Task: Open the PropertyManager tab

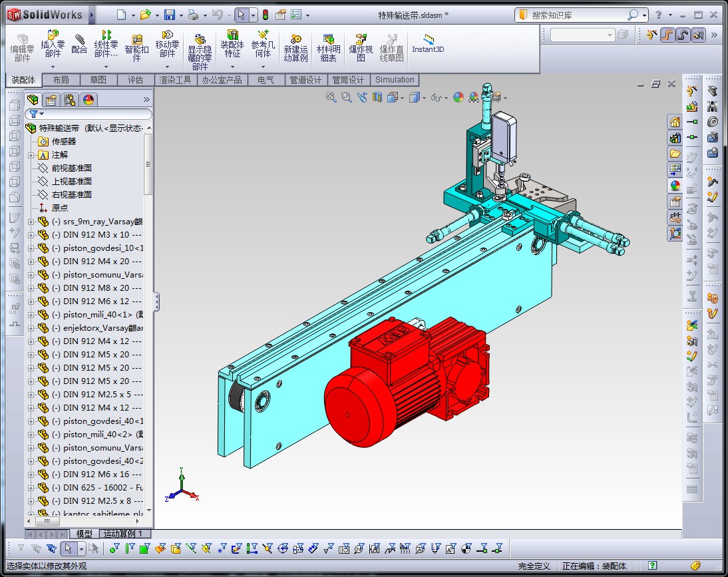Action: 51,99
